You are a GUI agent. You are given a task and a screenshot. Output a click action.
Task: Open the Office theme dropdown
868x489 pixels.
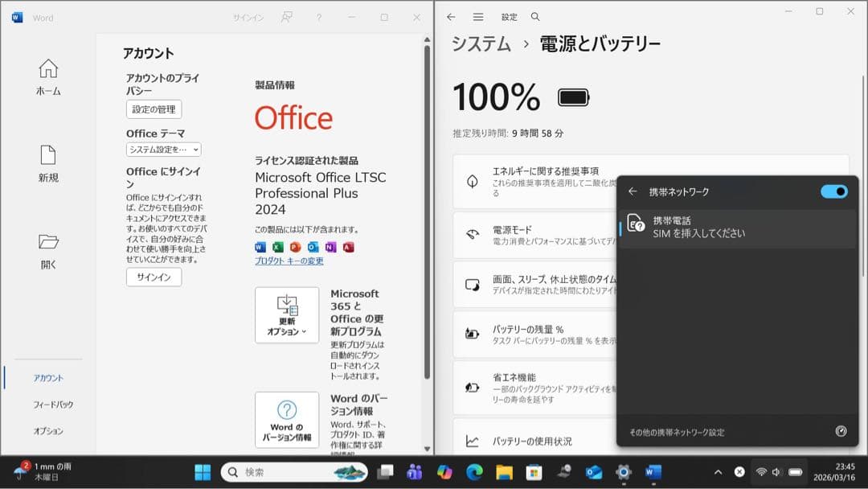[x=162, y=149]
